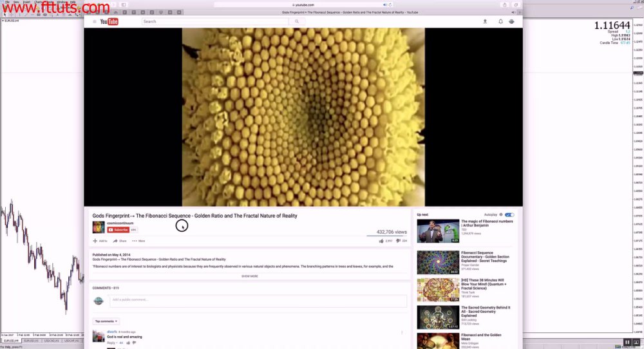Image resolution: width=644 pixels, height=349 pixels.
Task: Open the account avatar in YouTube header
Action: click(511, 21)
